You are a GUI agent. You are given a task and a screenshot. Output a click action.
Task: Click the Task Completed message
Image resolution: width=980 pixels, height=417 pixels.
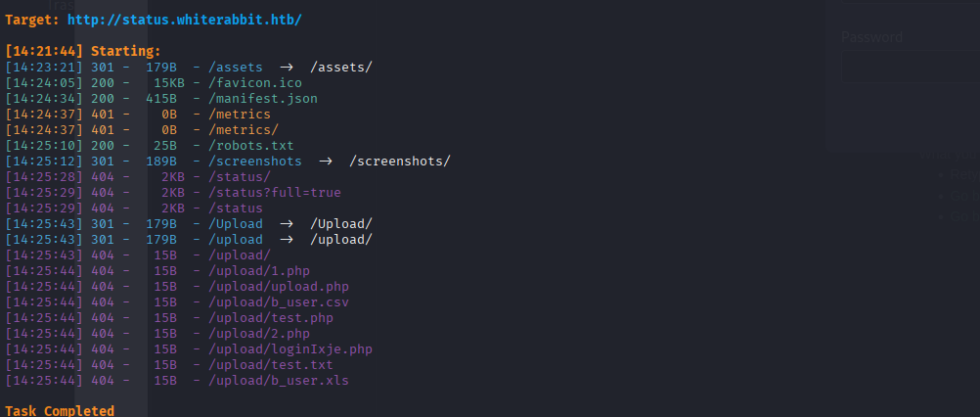[60, 410]
